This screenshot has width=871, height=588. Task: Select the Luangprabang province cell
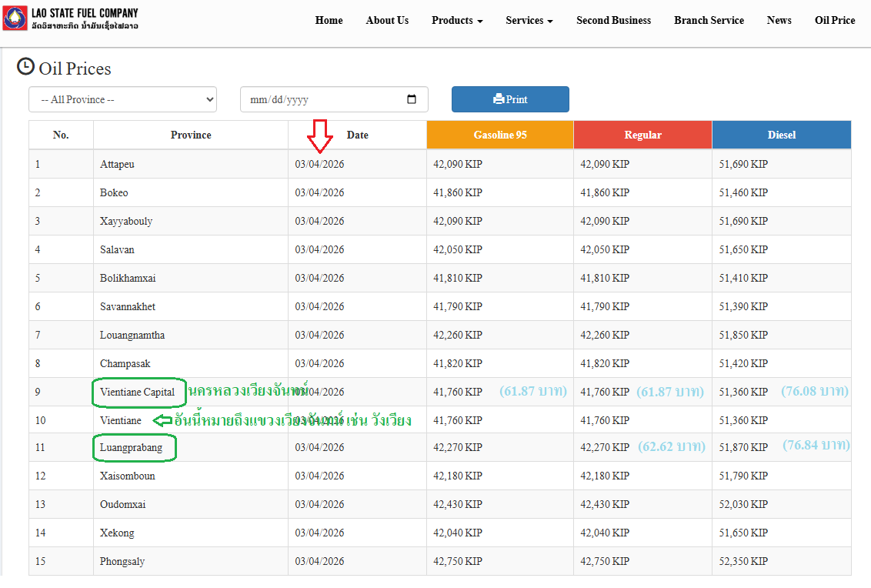tap(132, 447)
